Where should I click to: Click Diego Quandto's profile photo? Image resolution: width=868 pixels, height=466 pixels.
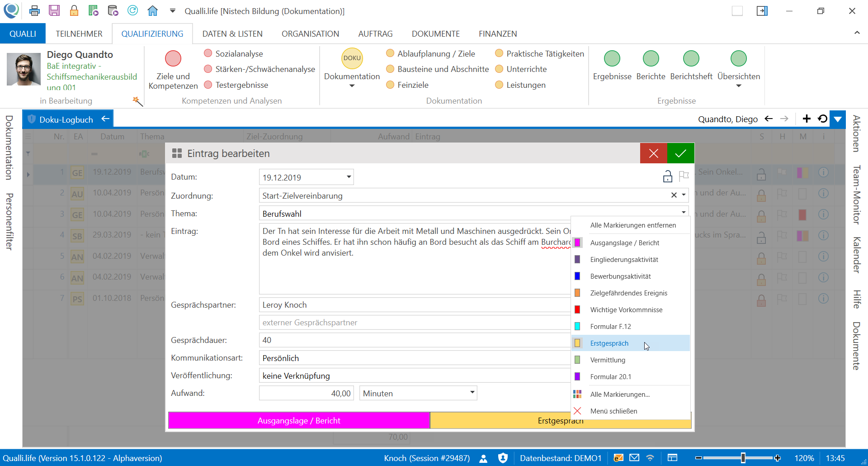coord(24,69)
